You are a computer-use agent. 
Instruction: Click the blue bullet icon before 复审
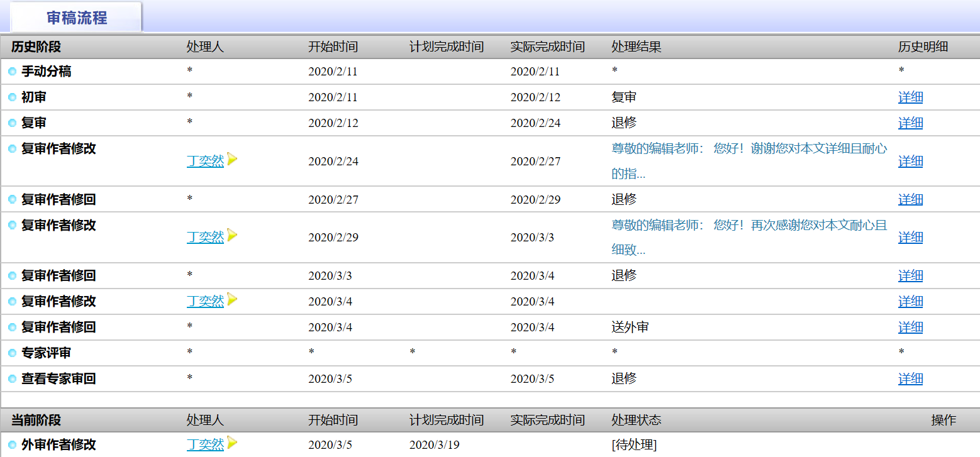click(12, 123)
